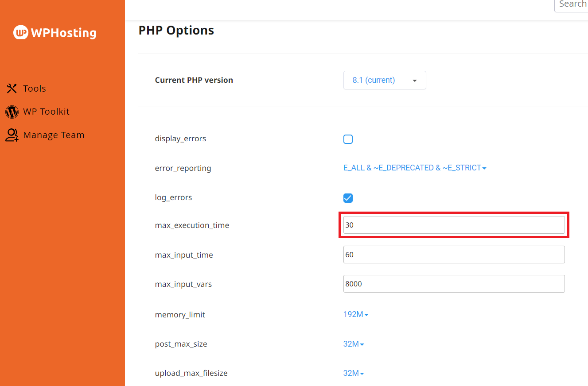Expand the upload_max_filesize 32M dropdown

354,373
